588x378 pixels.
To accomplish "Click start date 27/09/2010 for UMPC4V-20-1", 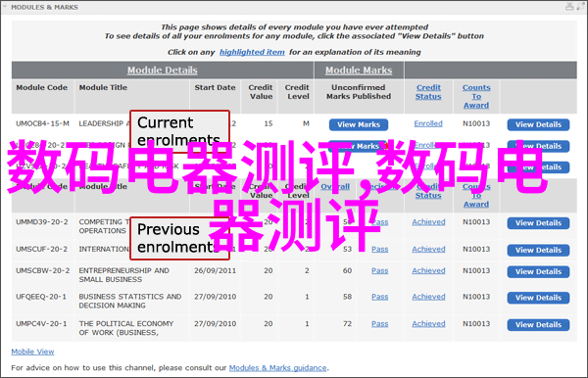I will (215, 324).
